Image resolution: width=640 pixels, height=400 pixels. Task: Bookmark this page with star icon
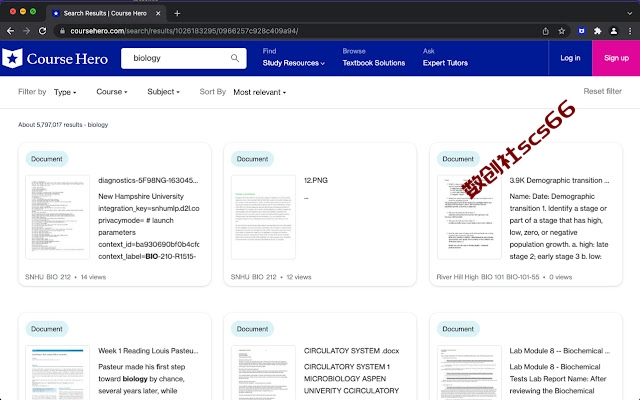point(562,31)
